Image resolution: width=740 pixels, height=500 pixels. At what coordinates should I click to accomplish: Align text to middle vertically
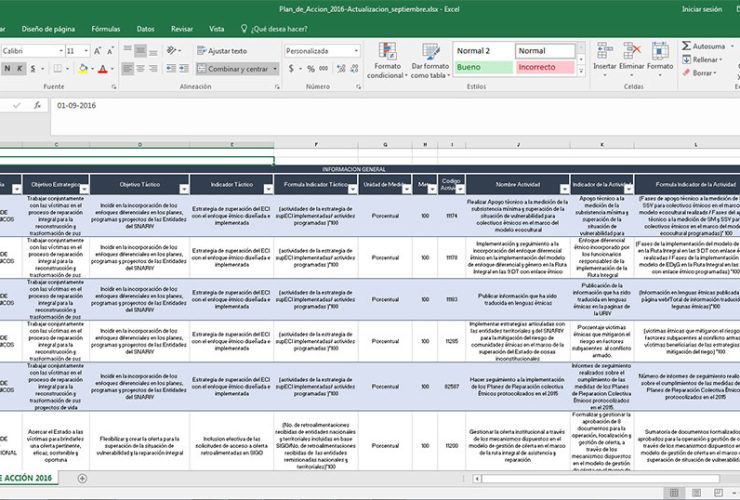click(140, 51)
